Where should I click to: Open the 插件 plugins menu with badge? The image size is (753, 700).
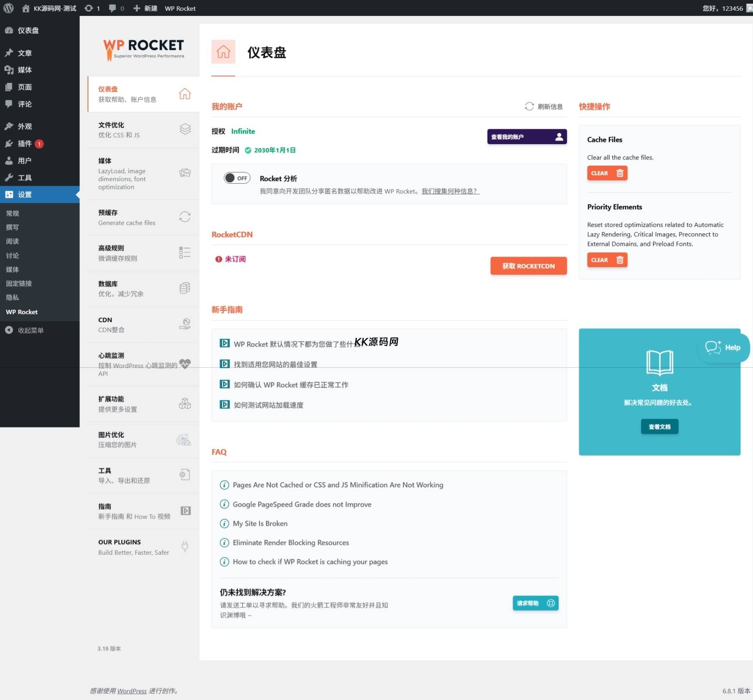coord(39,144)
